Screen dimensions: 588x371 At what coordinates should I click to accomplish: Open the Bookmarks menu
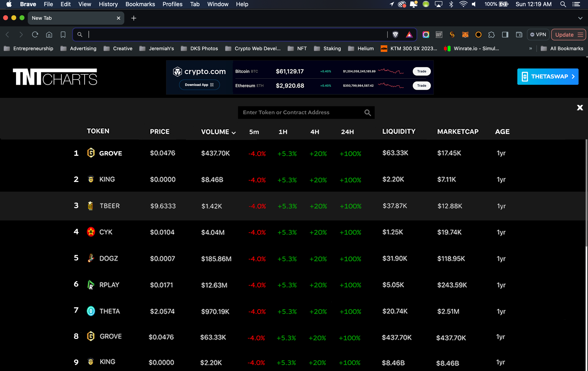point(140,4)
